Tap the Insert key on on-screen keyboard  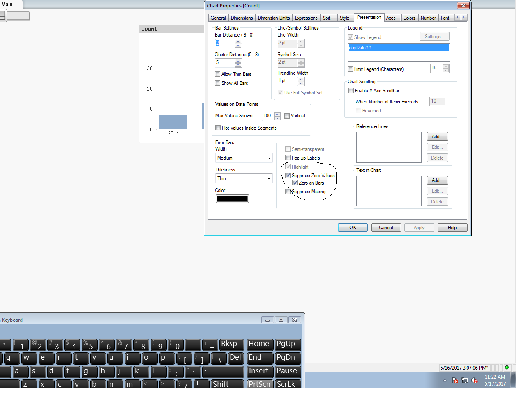coord(260,372)
